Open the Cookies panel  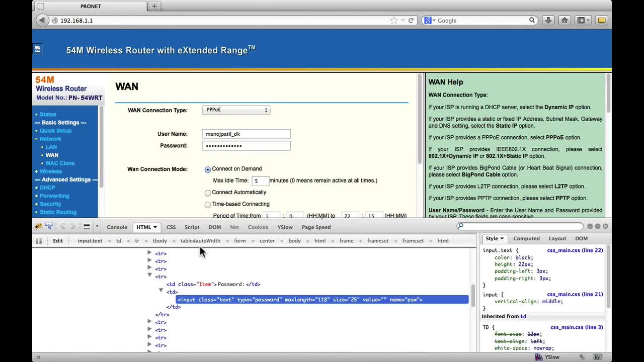(258, 227)
